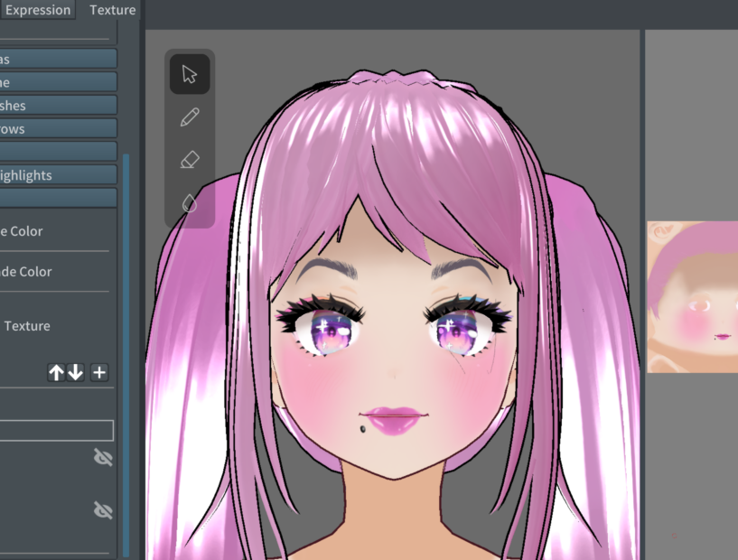Activate the droplet blur tool

pyautogui.click(x=190, y=203)
